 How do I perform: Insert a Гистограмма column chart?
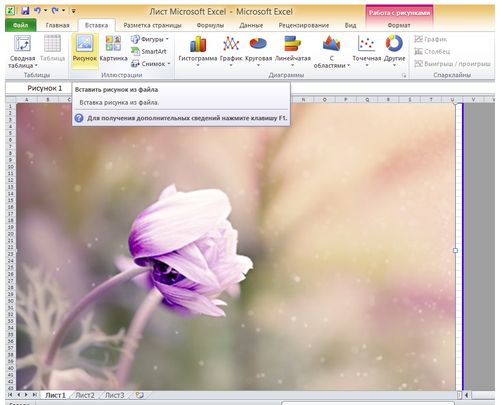click(198, 51)
